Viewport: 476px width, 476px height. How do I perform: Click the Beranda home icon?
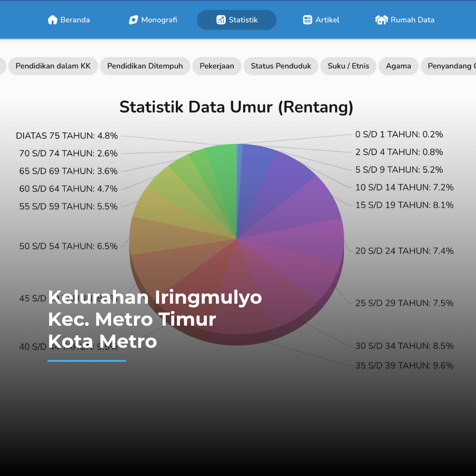pos(52,20)
